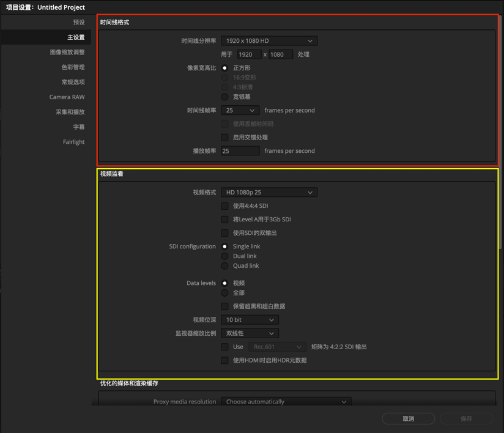Open the 视频格式 HD 1080p 25 dropdown
The height and width of the screenshot is (433, 504).
coord(269,192)
